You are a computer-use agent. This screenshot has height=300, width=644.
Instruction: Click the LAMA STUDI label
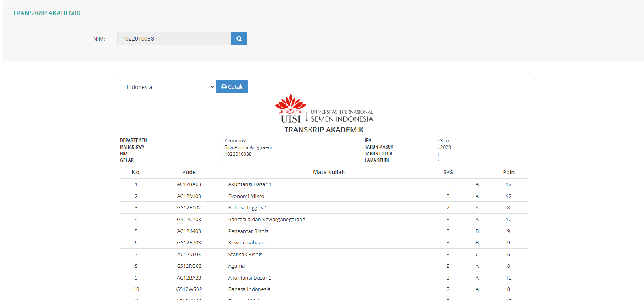pyautogui.click(x=377, y=160)
